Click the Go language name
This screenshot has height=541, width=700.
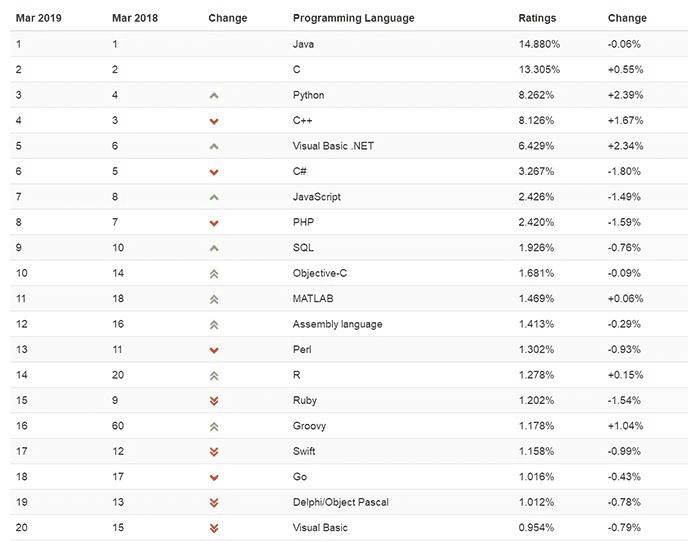299,477
